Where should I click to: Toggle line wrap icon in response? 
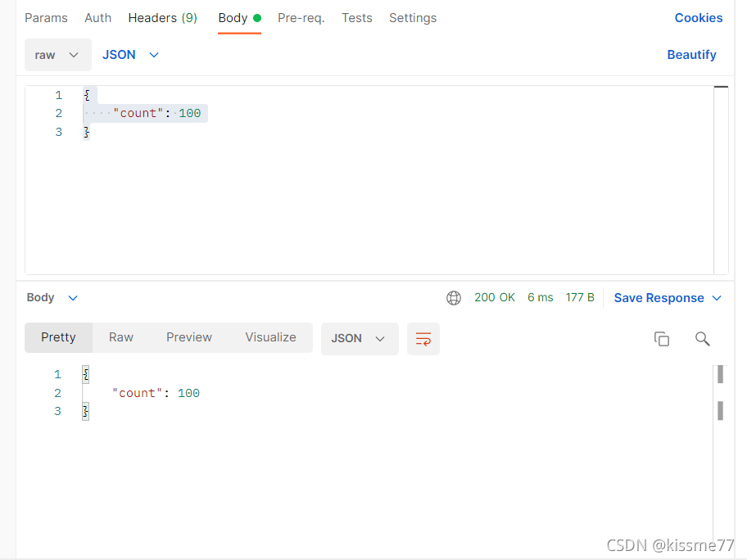tap(423, 339)
